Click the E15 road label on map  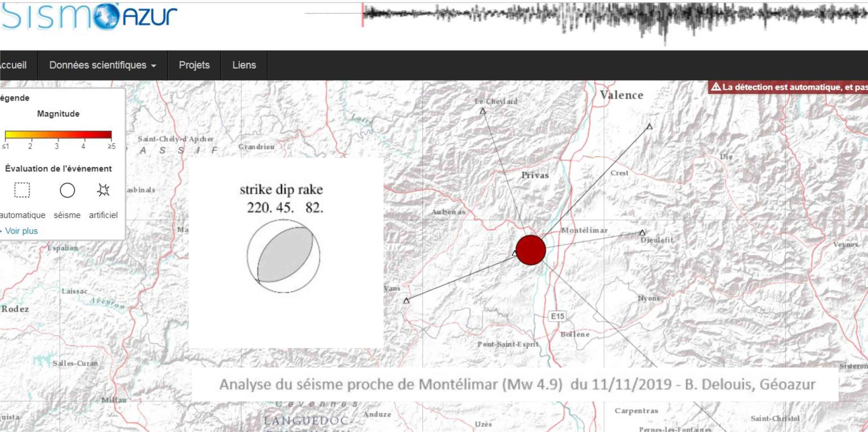557,316
